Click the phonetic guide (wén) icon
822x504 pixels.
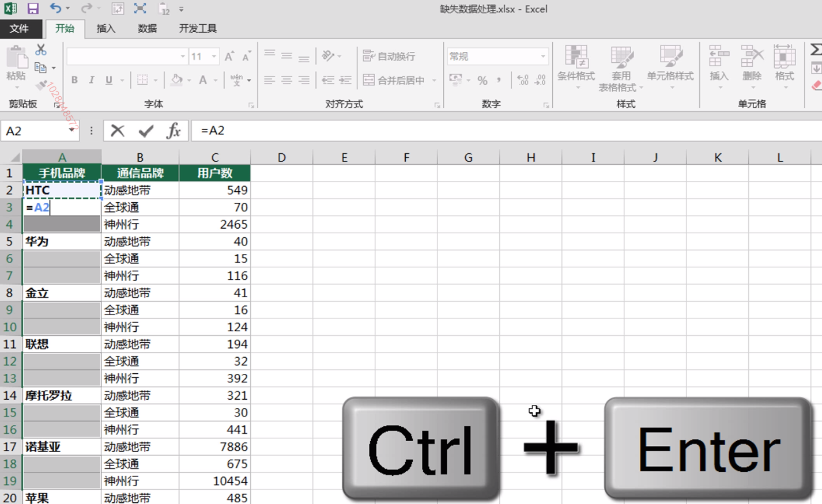pyautogui.click(x=236, y=80)
